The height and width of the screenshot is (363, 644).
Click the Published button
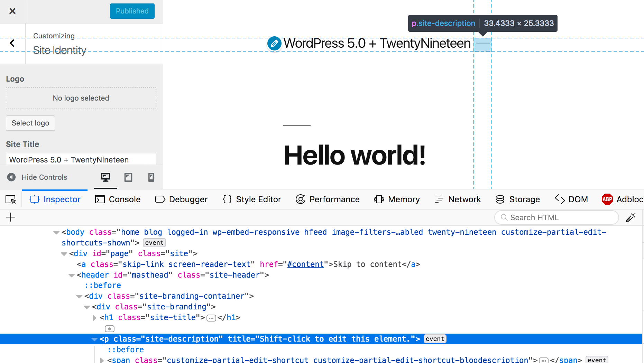pyautogui.click(x=132, y=11)
